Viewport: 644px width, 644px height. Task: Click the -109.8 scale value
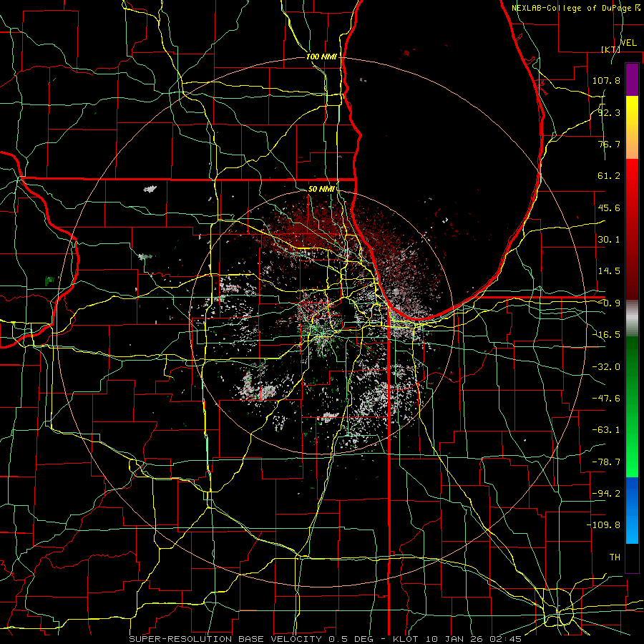tap(603, 525)
